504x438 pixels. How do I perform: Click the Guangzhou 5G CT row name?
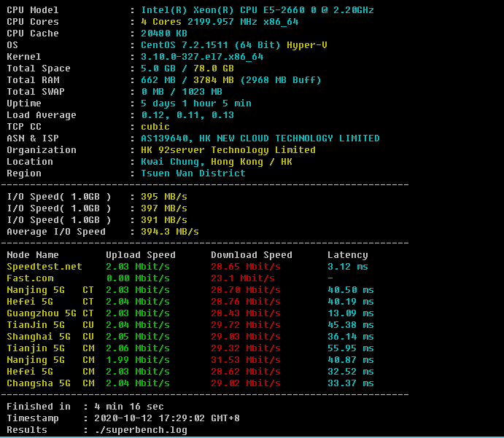pos(50,313)
